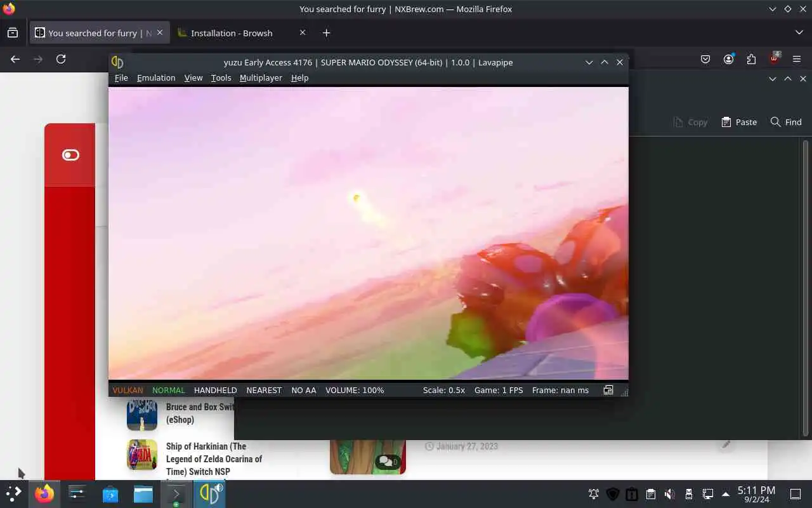Click the Scale: 0.5x status text
Image resolution: width=812 pixels, height=508 pixels.
pyautogui.click(x=444, y=390)
